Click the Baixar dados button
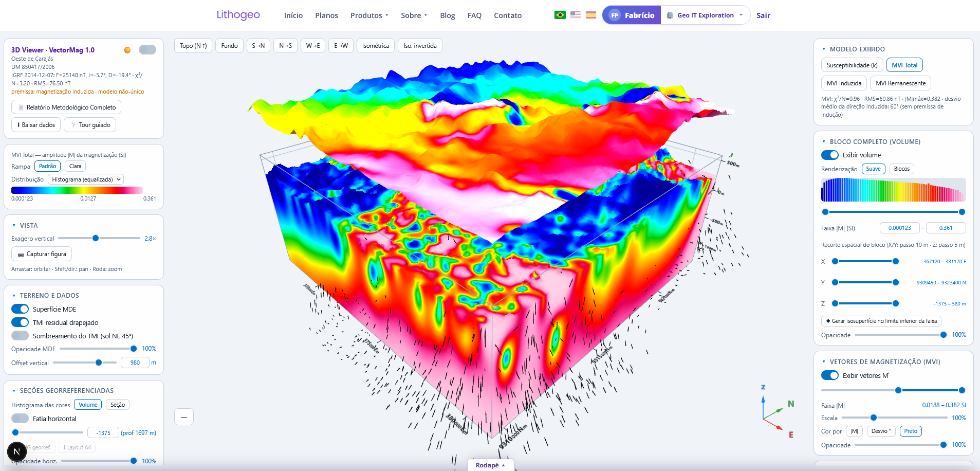 click(36, 125)
